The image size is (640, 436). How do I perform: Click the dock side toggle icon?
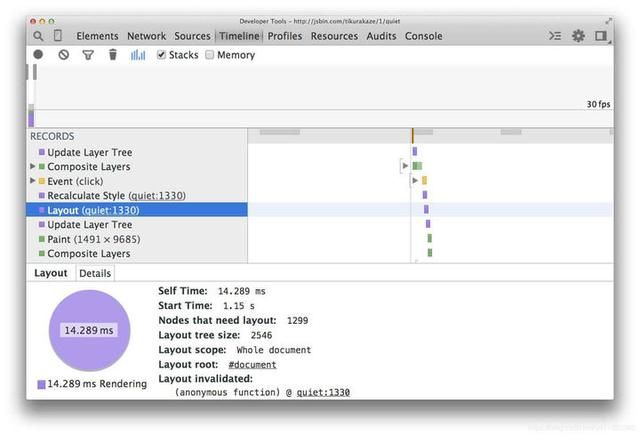[601, 36]
